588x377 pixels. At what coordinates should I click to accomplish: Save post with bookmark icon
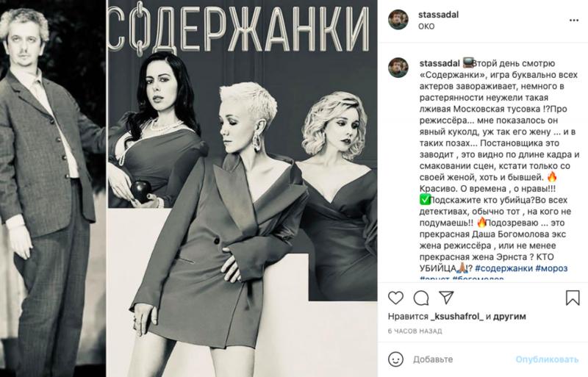click(x=573, y=298)
